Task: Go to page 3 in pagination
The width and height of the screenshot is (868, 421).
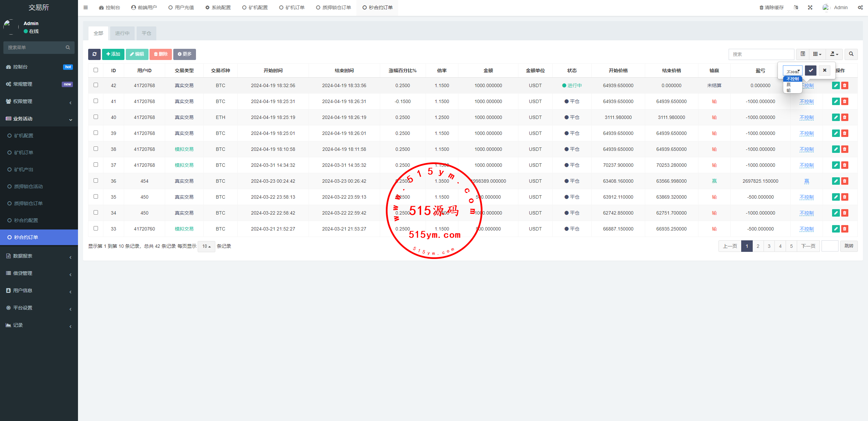Action: (769, 246)
